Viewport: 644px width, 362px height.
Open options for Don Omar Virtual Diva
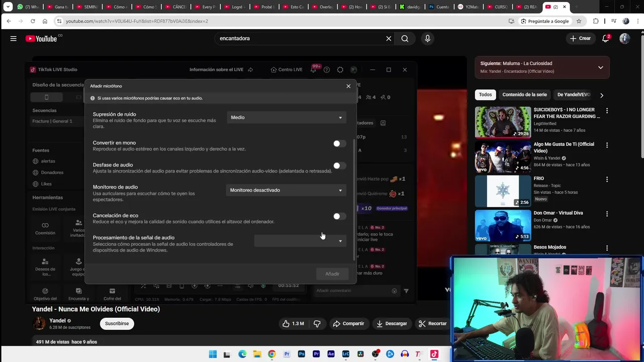pos(607,214)
